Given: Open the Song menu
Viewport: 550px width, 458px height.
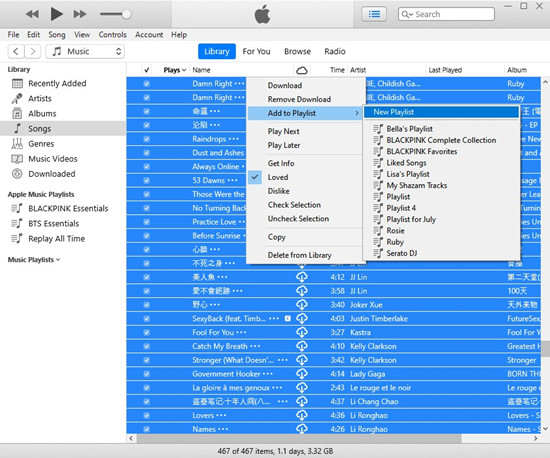Looking at the screenshot, I should (57, 35).
